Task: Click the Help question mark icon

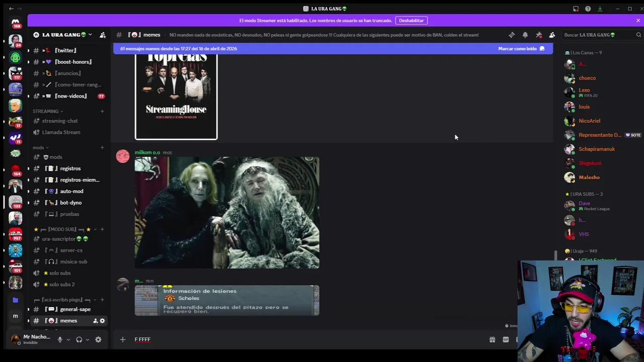Action: [x=588, y=9]
